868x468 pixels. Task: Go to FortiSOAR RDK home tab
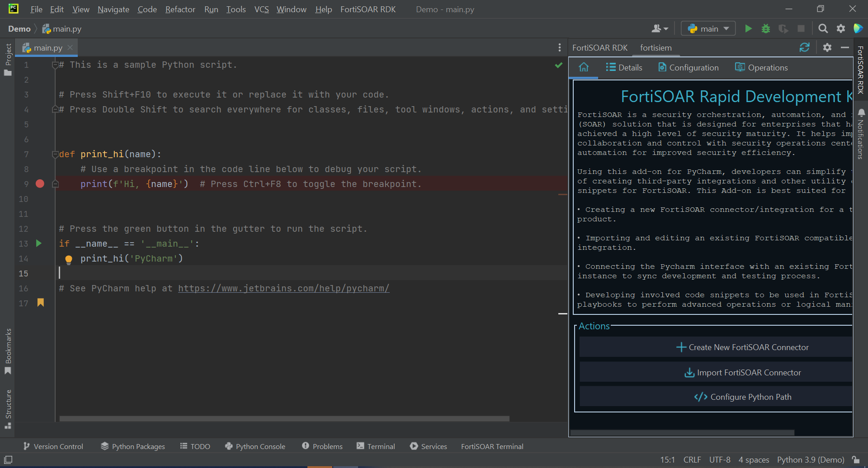[x=584, y=67]
